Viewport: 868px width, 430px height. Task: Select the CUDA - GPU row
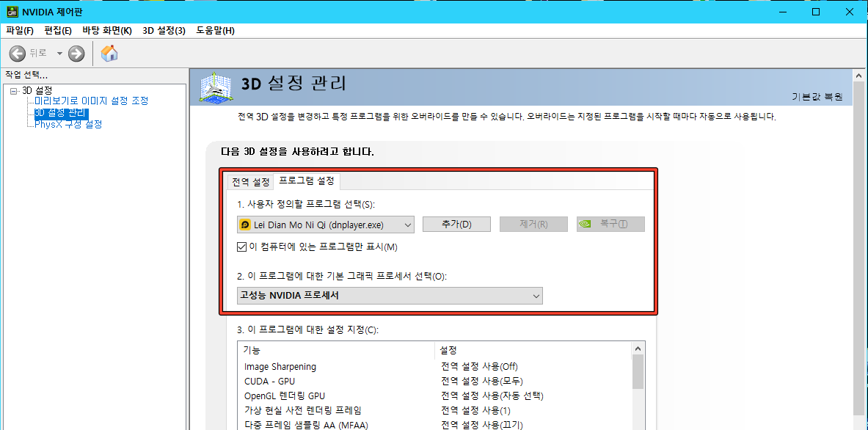434,382
